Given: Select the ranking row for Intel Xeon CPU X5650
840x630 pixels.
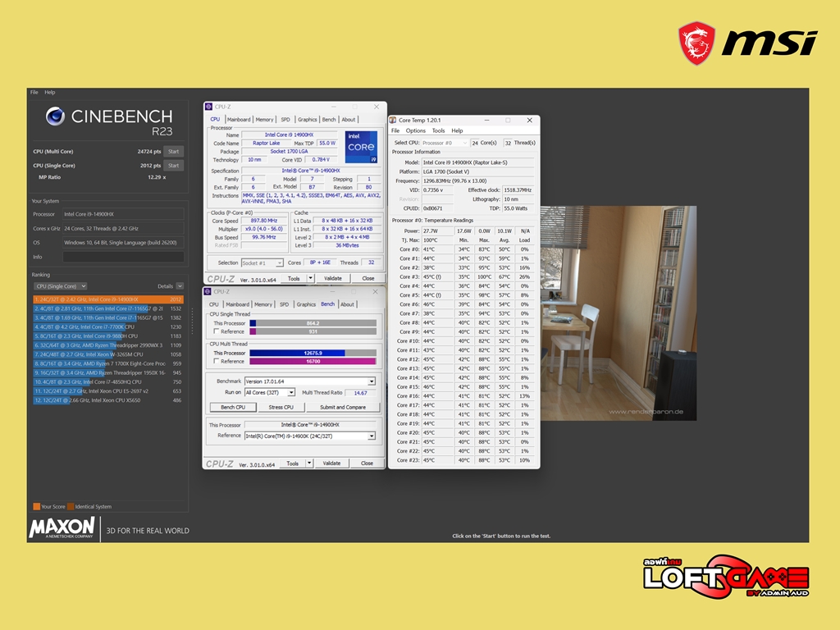Looking at the screenshot, I should [108, 400].
